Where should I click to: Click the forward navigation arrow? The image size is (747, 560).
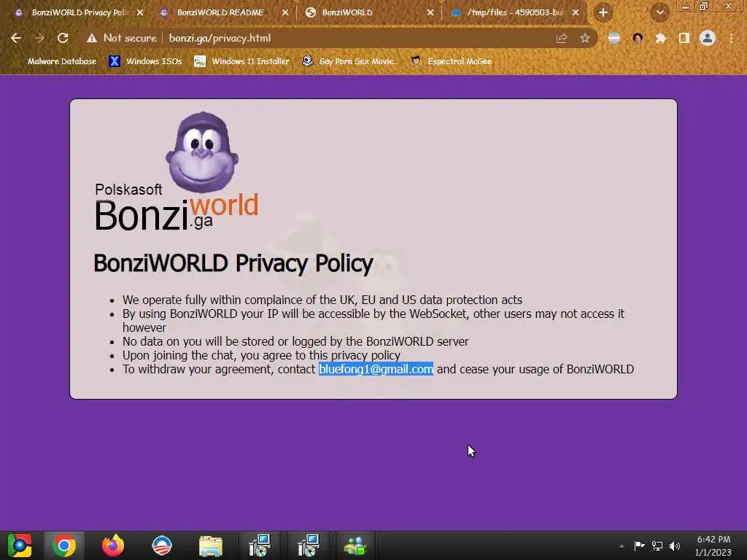click(39, 38)
